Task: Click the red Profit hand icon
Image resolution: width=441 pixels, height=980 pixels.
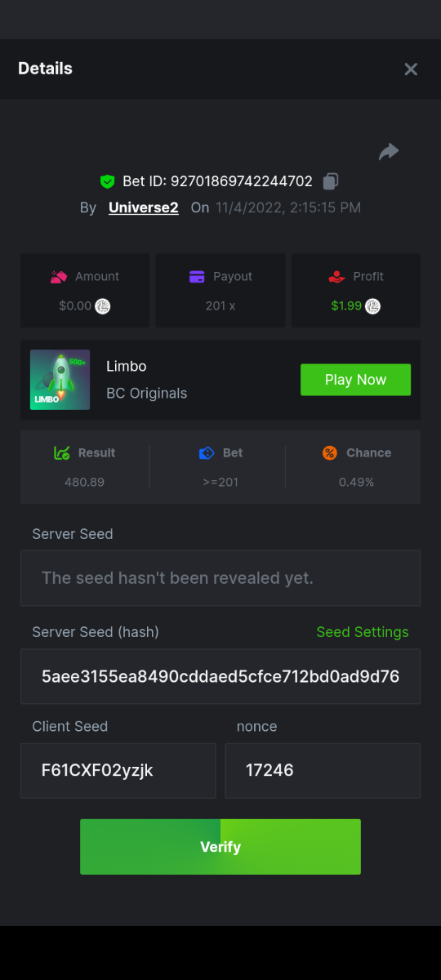Action: tap(337, 277)
